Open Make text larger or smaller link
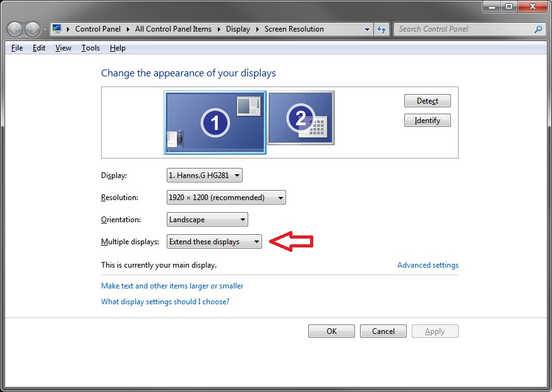Viewport: 552px width, 392px height. pyautogui.click(x=172, y=286)
